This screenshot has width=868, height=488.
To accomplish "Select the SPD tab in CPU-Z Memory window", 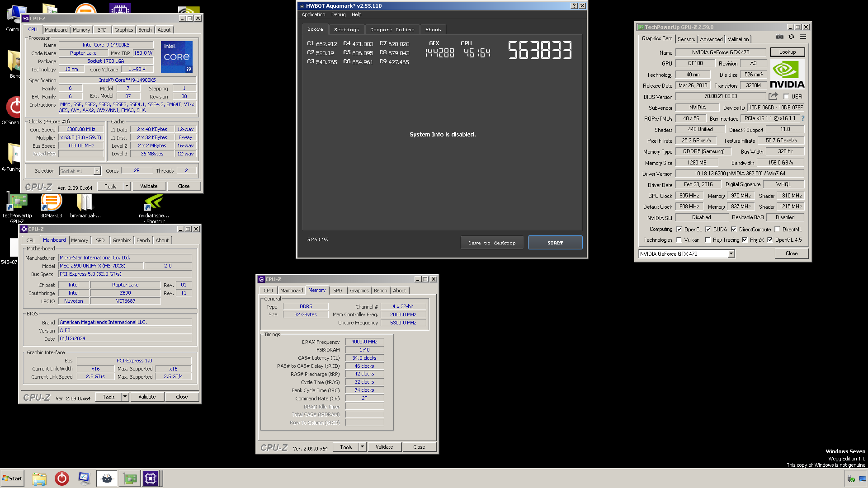I will (337, 291).
